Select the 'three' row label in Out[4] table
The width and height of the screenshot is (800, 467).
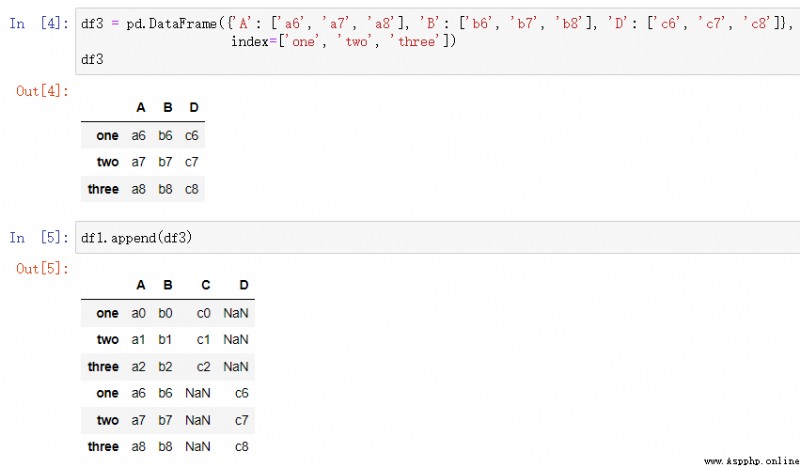(103, 189)
